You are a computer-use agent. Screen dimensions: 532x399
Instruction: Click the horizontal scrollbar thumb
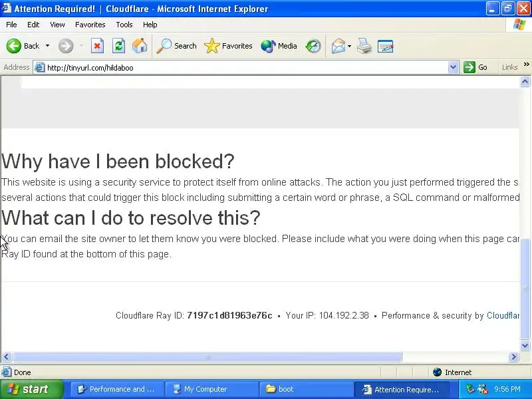207,356
